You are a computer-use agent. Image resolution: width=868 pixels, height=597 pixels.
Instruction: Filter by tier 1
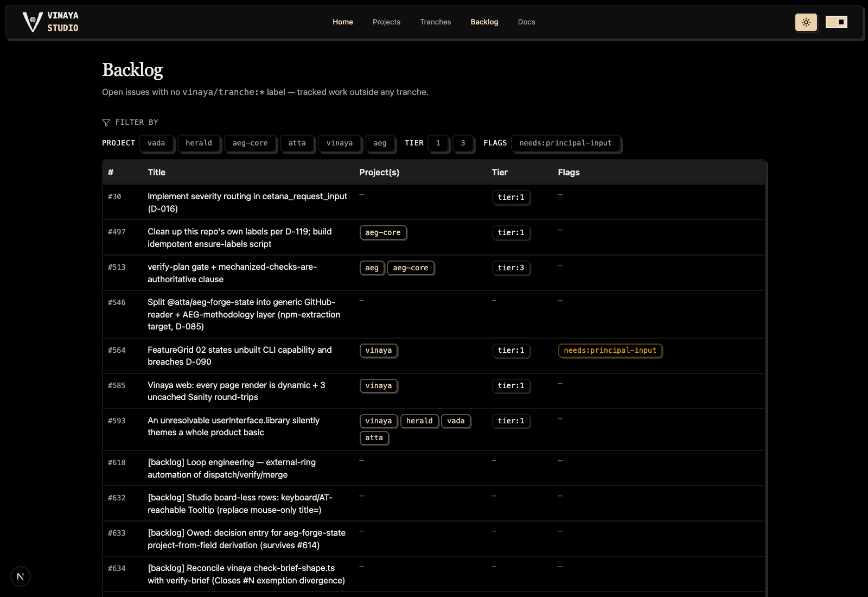click(x=438, y=143)
